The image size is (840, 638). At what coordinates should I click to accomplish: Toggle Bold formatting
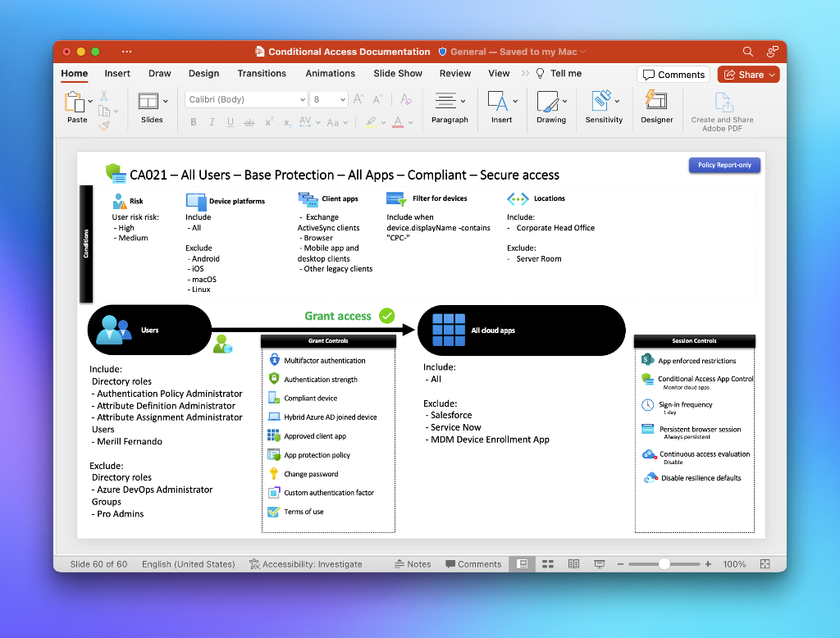click(x=193, y=121)
